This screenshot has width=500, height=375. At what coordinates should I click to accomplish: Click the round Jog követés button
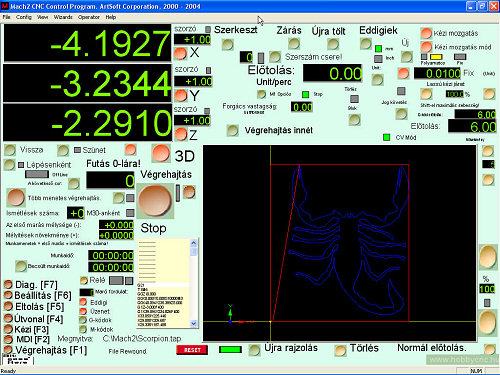tap(401, 114)
